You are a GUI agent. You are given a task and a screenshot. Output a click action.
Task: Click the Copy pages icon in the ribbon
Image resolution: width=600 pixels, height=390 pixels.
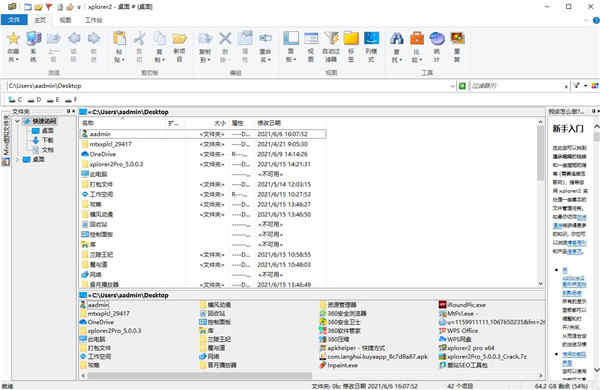tap(160, 38)
